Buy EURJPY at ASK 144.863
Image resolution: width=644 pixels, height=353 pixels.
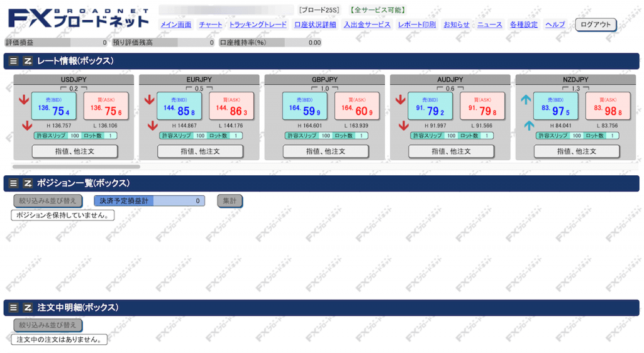[231, 106]
